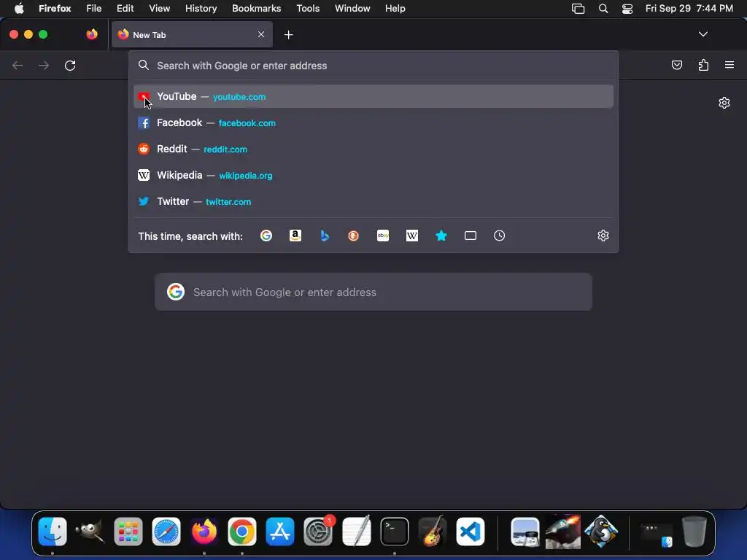Focus the address bar search field
This screenshot has width=747, height=560.
click(373, 66)
